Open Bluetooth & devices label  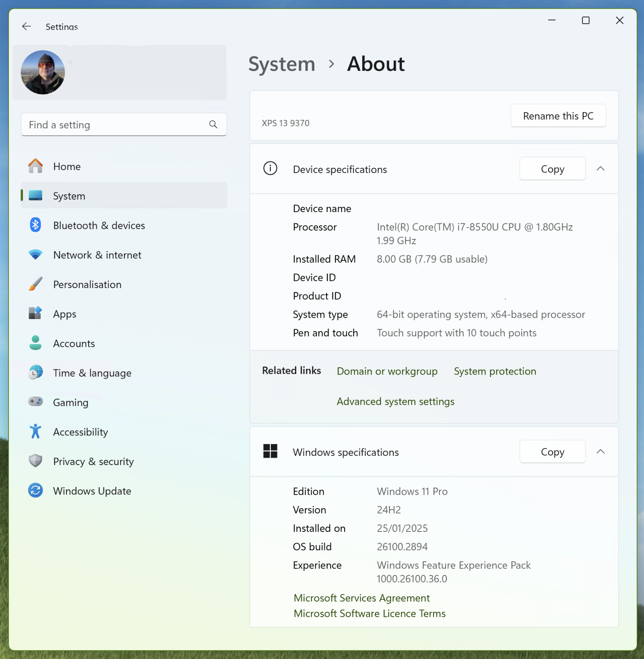(x=99, y=226)
